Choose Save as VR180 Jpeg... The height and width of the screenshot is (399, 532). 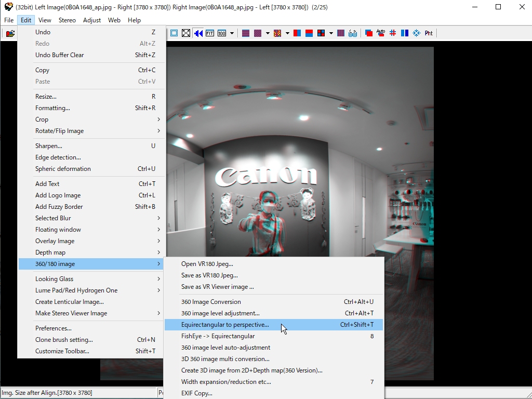click(x=274, y=275)
